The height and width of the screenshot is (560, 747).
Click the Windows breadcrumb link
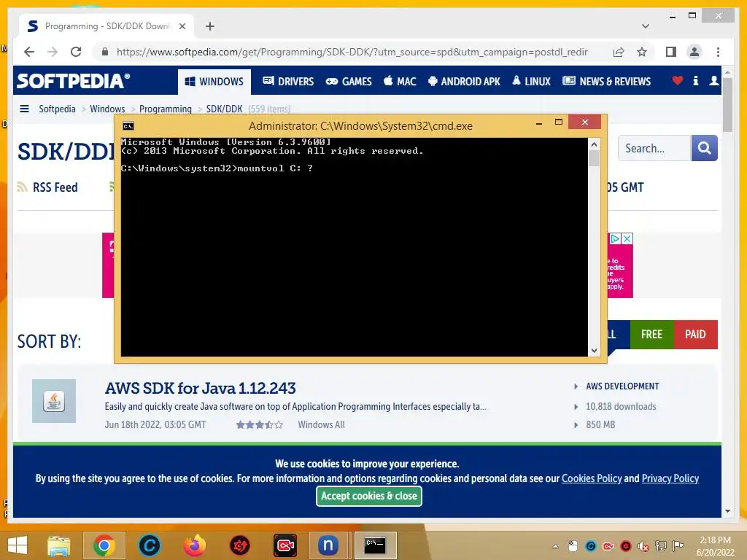click(107, 109)
